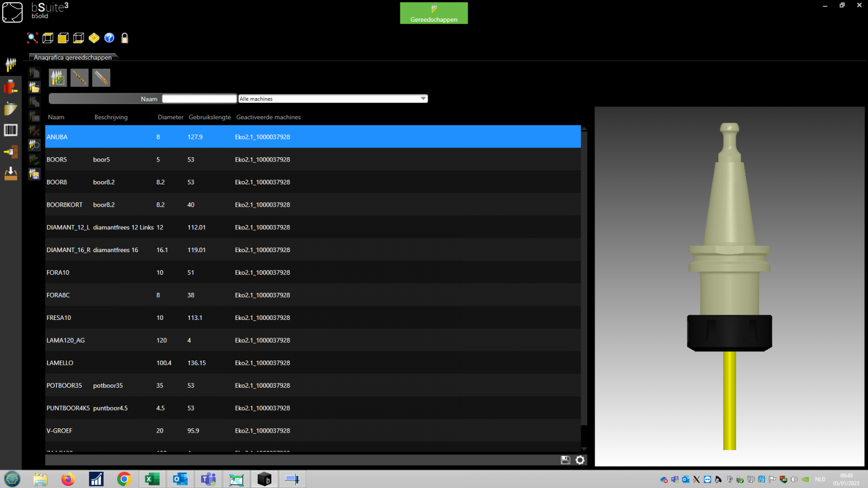The height and width of the screenshot is (488, 868).
Task: Toggle the drill bit filter button
Action: 79,78
